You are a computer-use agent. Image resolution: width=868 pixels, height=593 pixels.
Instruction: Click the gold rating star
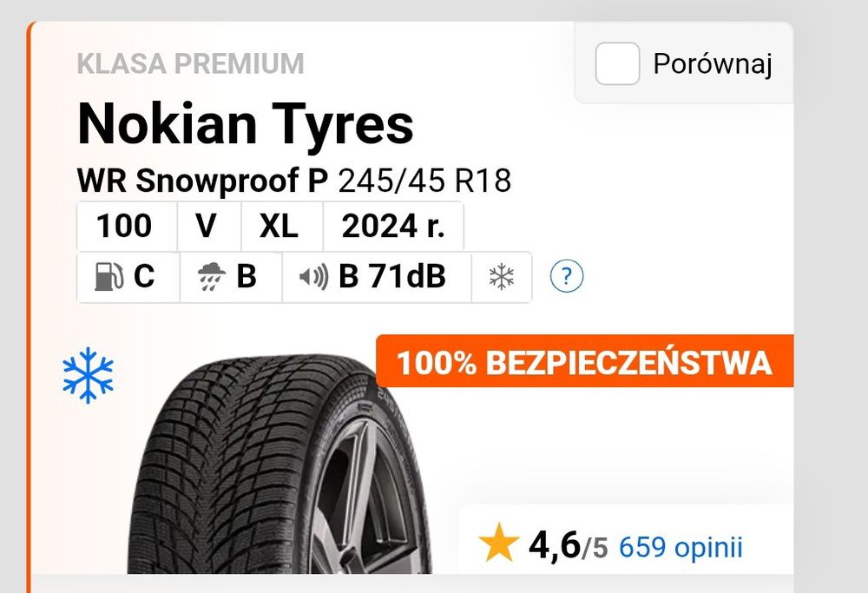(x=499, y=545)
